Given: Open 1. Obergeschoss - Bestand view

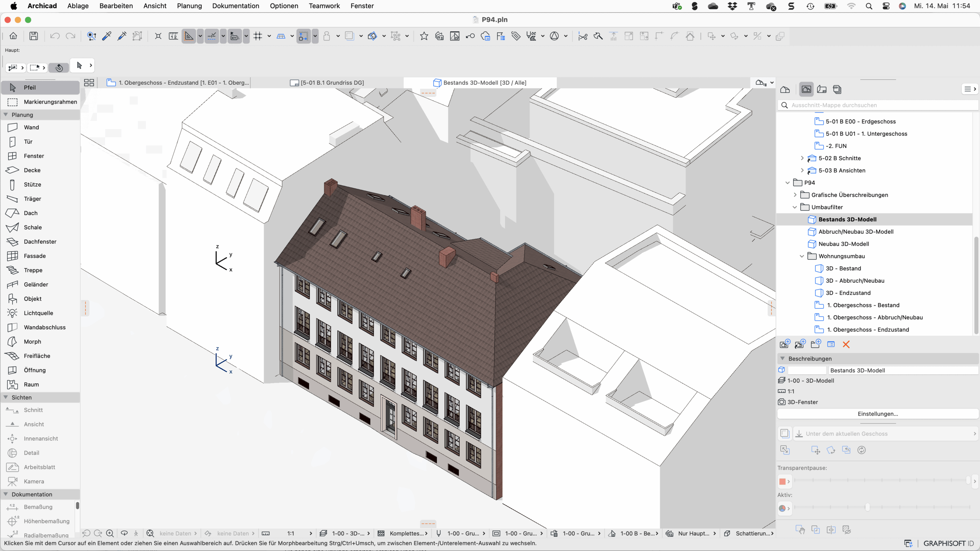Looking at the screenshot, I should pos(863,305).
